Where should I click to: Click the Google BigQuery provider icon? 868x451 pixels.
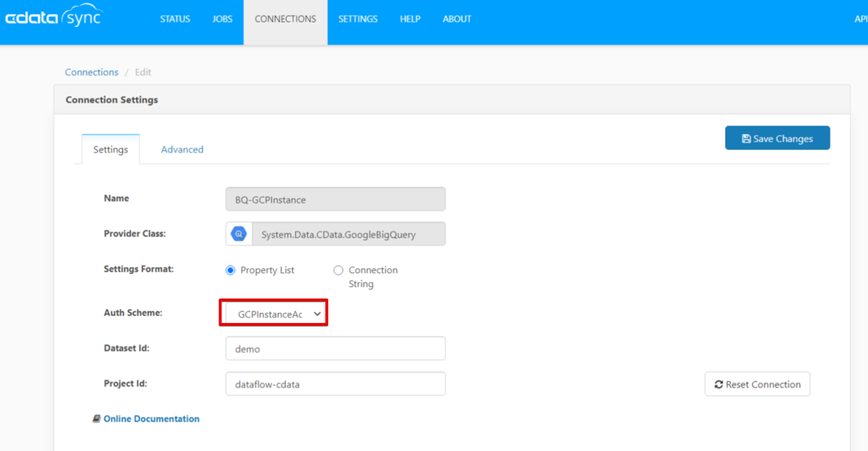tap(239, 234)
